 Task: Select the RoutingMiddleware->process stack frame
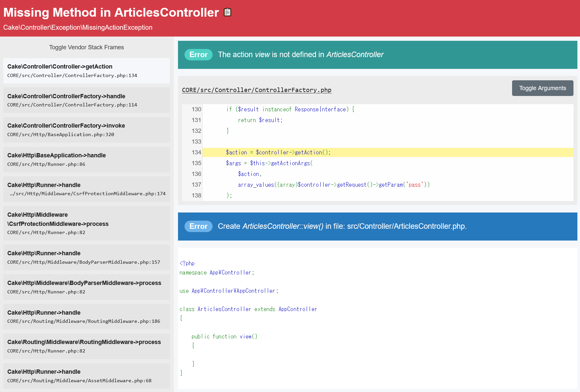tap(86, 346)
